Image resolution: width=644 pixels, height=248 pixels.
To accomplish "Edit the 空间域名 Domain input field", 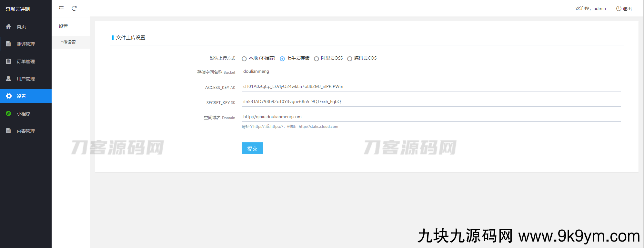I will point(431,117).
